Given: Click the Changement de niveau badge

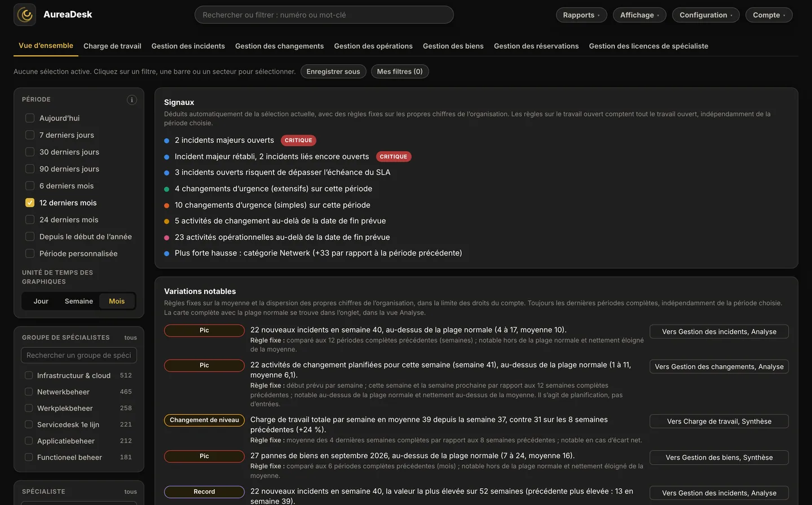Looking at the screenshot, I should click(204, 420).
